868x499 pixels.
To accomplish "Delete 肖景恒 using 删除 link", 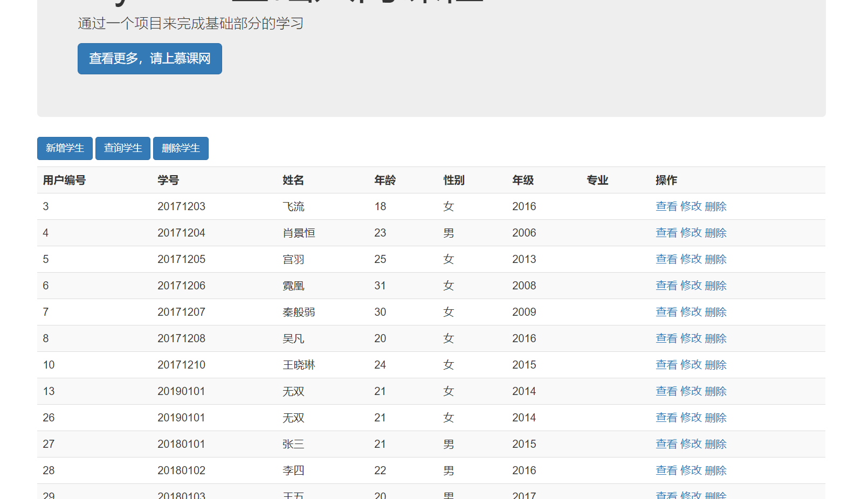I will tap(716, 233).
